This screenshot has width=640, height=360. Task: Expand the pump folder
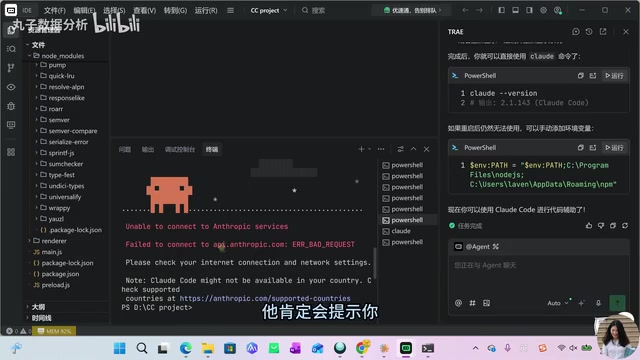click(x=57, y=65)
